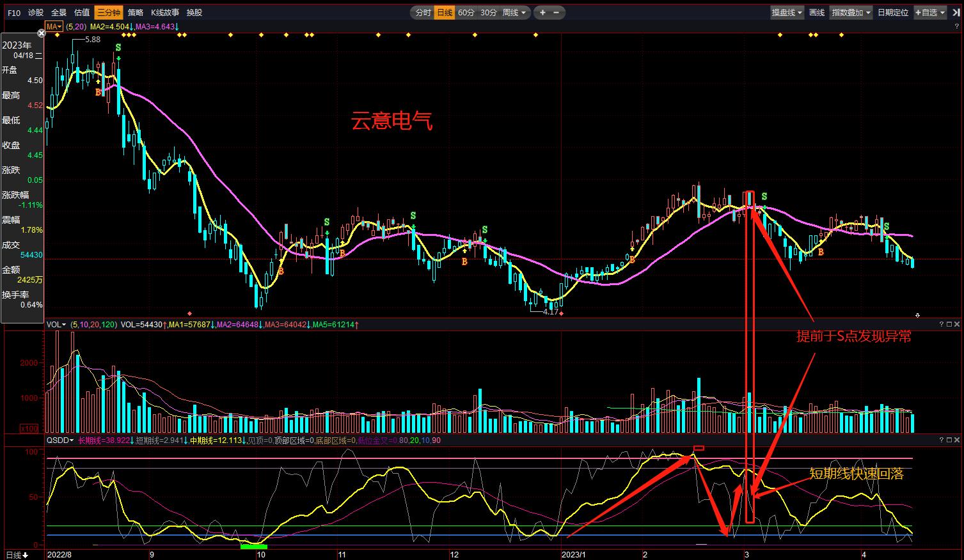Select the 三分钟 tab

(109, 12)
